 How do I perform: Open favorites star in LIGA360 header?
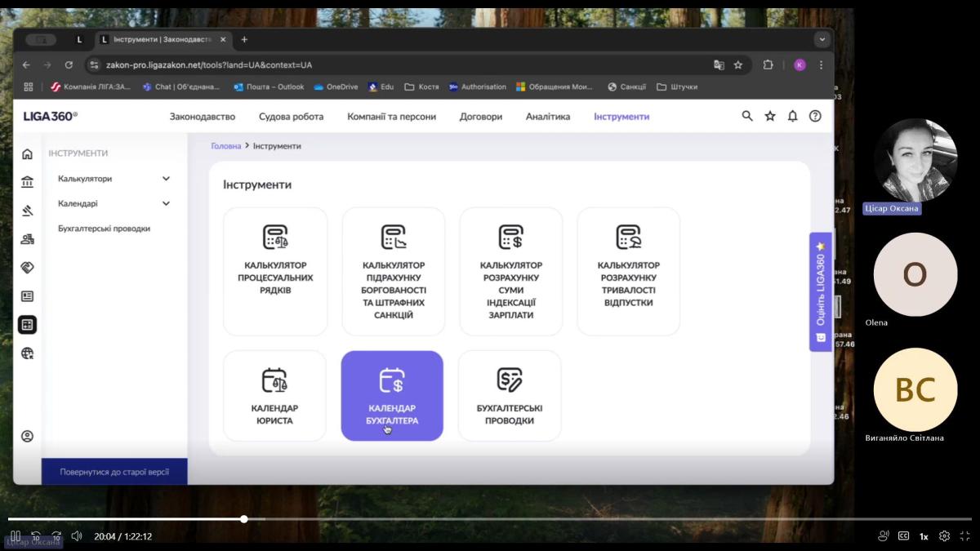(769, 116)
